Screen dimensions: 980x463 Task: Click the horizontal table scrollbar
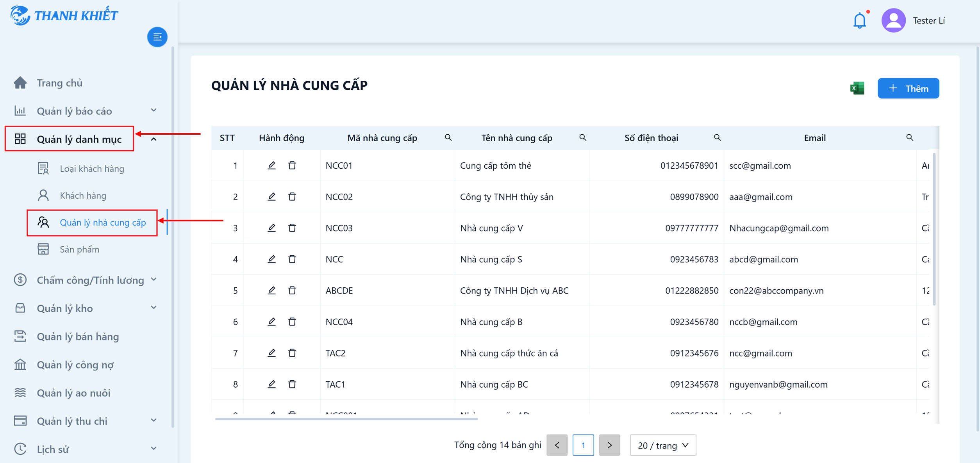346,419
